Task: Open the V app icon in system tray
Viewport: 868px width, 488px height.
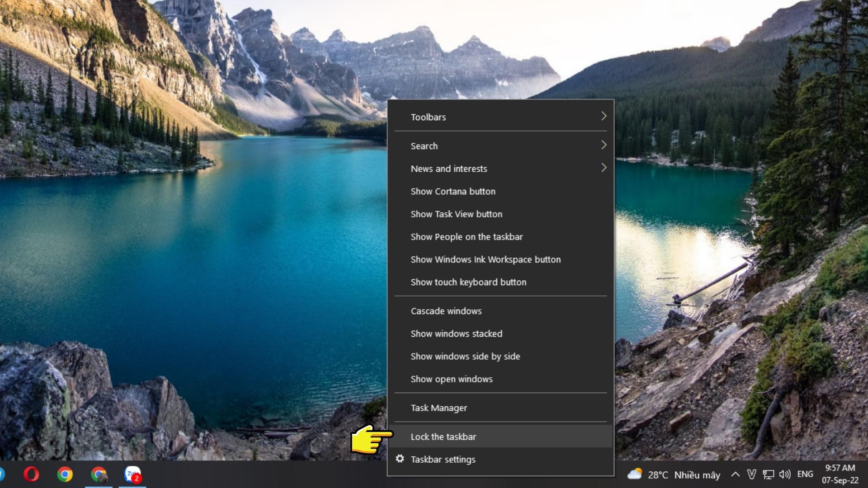Action: (x=752, y=474)
